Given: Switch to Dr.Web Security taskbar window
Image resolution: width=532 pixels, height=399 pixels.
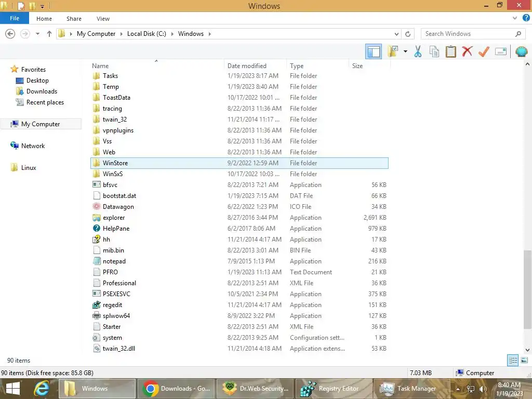Looking at the screenshot, I should tap(255, 389).
